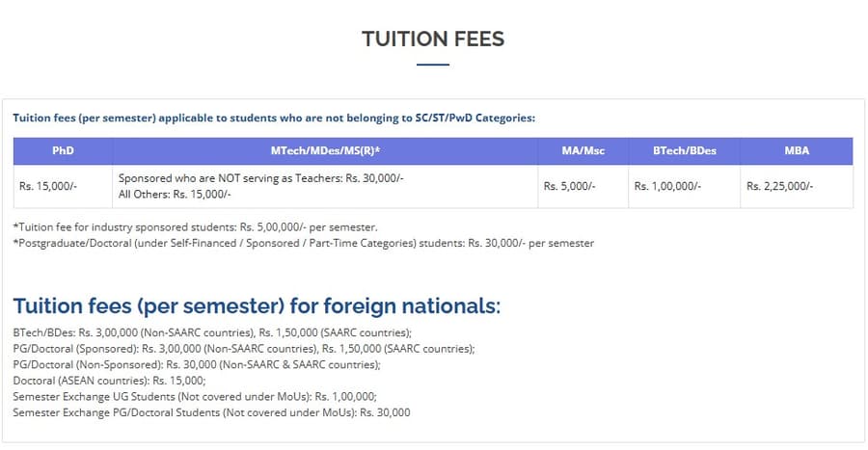Click the PhD fee cell Rs. 15,000/-

[x=46, y=186]
